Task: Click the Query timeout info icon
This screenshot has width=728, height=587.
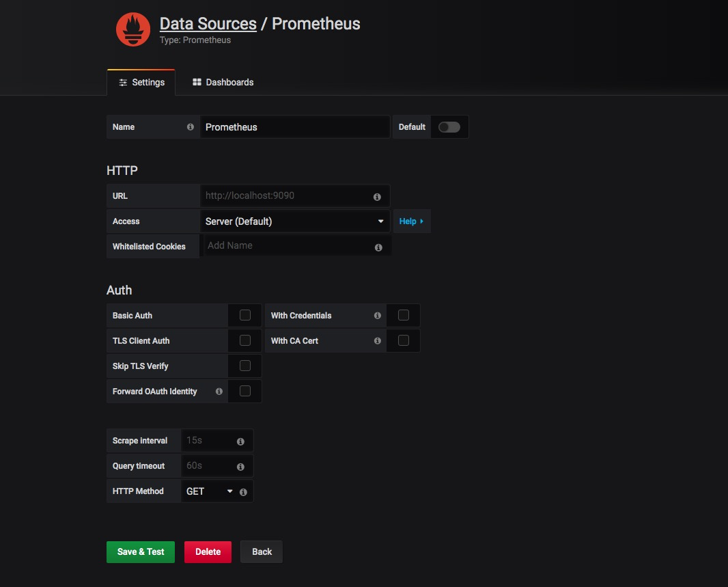Action: click(x=240, y=467)
